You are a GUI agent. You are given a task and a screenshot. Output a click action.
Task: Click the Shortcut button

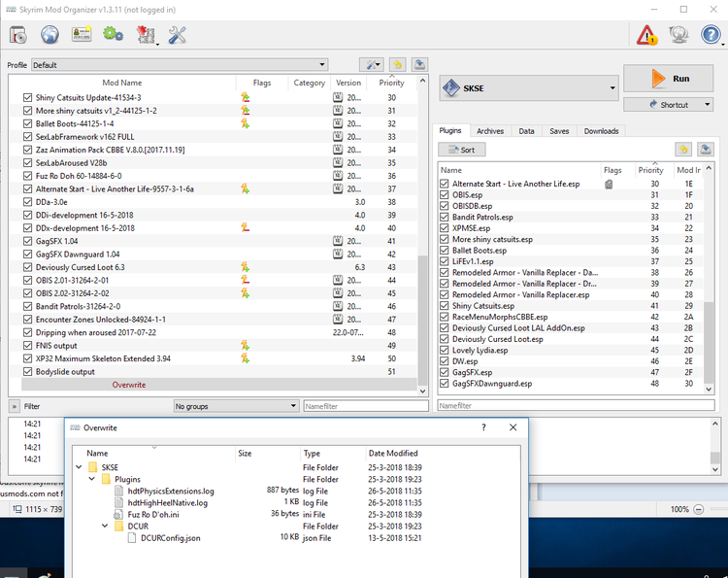click(x=669, y=105)
